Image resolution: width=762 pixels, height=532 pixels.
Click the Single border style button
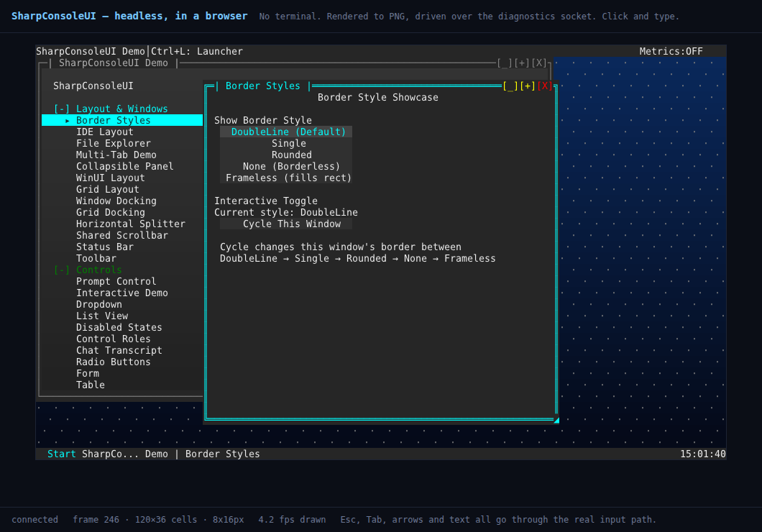click(x=286, y=143)
